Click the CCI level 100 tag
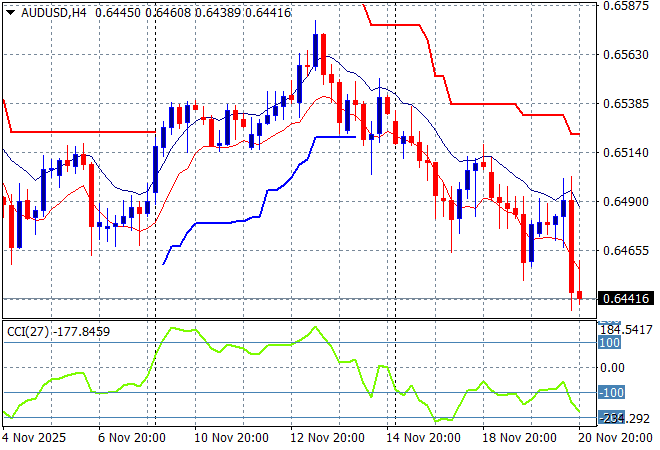Image resolution: width=660 pixels, height=450 pixels. click(x=610, y=343)
